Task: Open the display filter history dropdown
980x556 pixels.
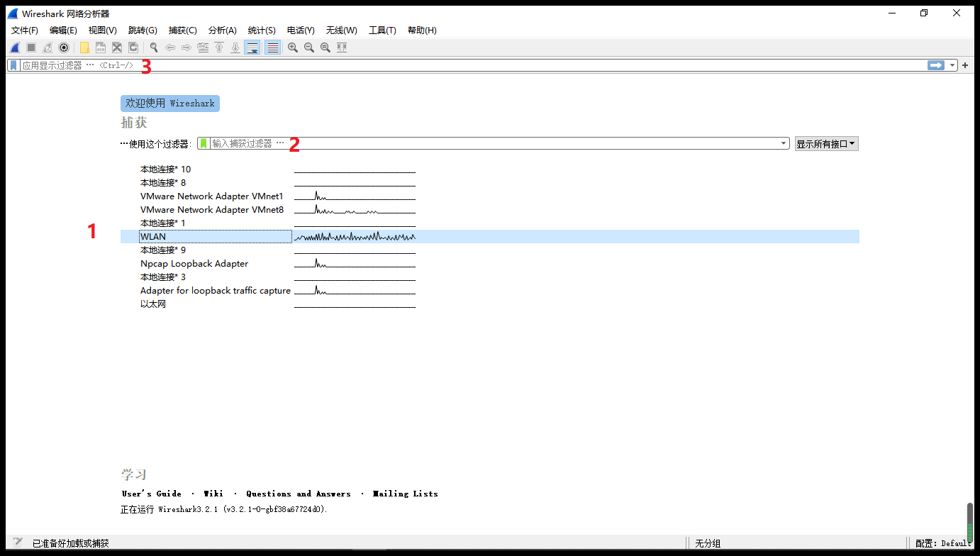Action: tap(952, 65)
